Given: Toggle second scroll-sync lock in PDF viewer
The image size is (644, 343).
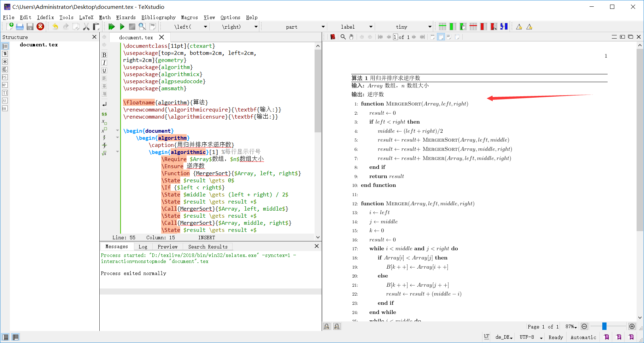Looking at the screenshot, I should click(x=337, y=326).
